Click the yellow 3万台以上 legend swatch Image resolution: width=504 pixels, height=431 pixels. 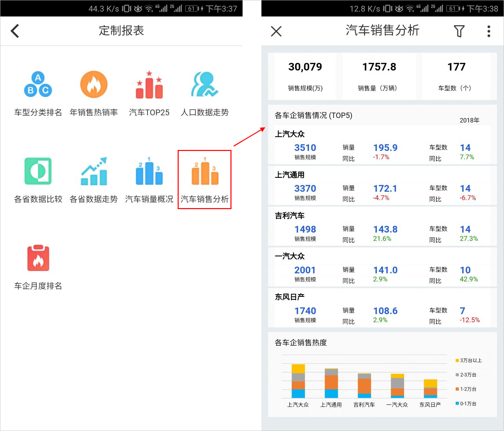click(x=457, y=360)
